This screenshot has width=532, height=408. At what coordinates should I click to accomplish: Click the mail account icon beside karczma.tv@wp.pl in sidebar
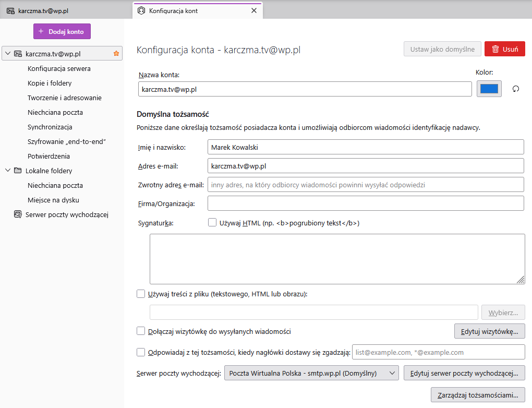tap(18, 54)
